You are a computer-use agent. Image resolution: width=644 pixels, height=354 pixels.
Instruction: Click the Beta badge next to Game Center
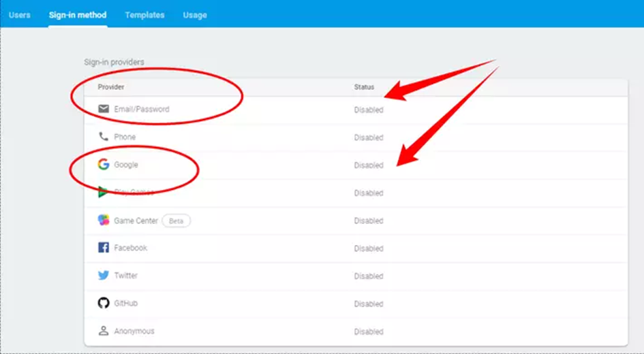177,221
